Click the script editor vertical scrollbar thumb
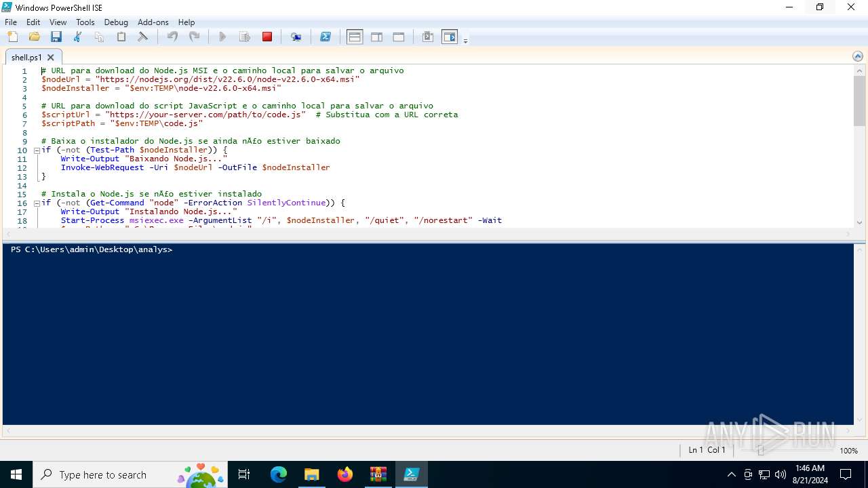The image size is (868, 488). pos(860,101)
